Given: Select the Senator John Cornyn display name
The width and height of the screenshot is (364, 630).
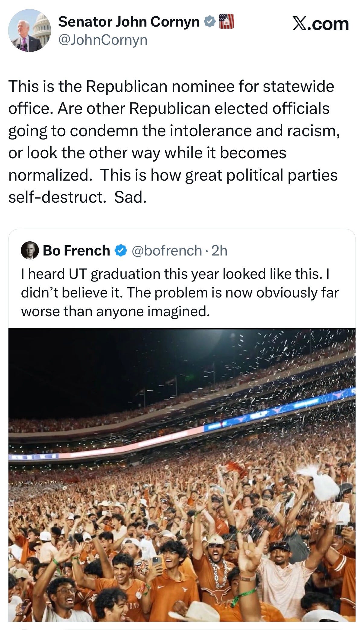Looking at the screenshot, I should [129, 22].
